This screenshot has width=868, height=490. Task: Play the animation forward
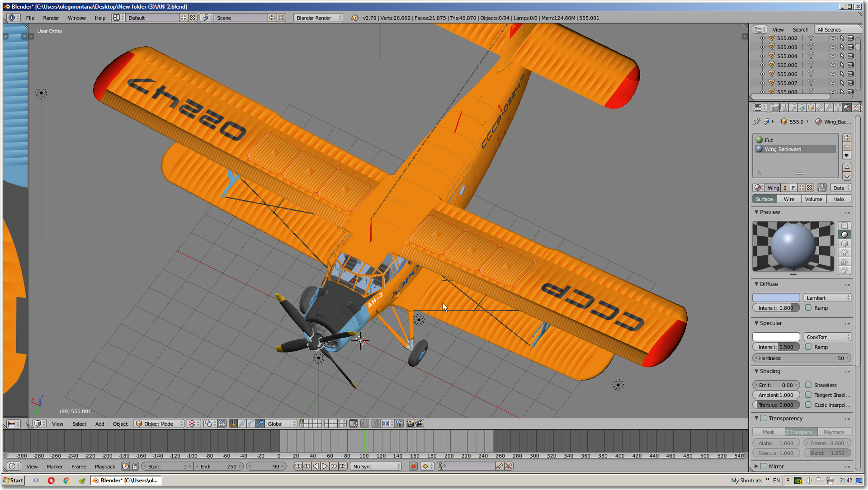(325, 466)
